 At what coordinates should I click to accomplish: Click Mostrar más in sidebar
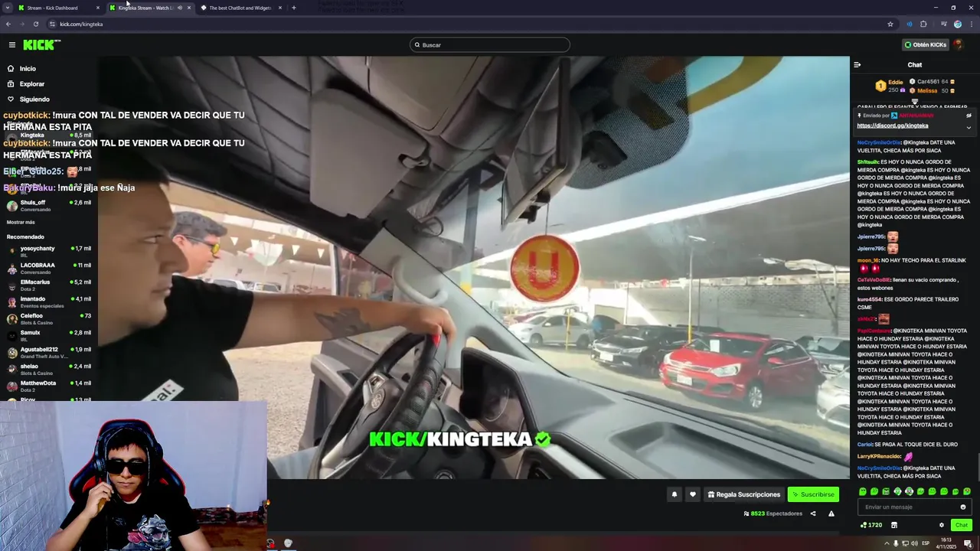[21, 222]
